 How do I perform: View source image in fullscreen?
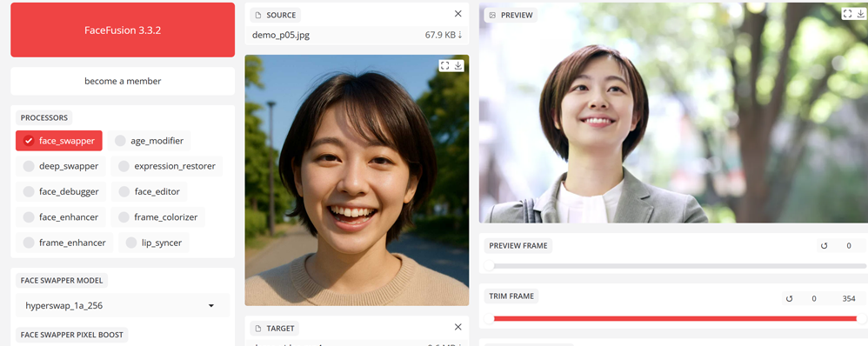coord(444,66)
